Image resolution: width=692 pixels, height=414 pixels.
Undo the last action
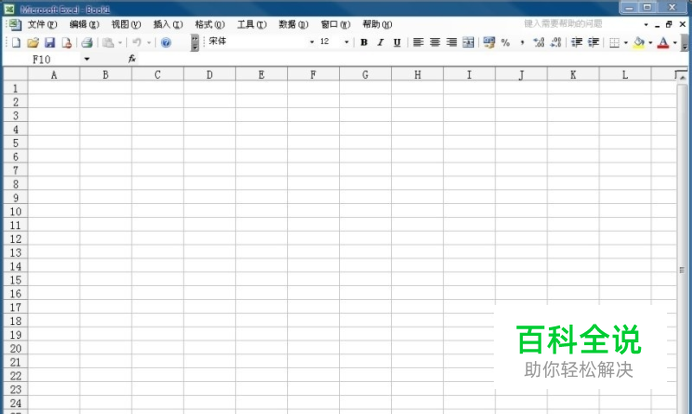pyautogui.click(x=137, y=42)
